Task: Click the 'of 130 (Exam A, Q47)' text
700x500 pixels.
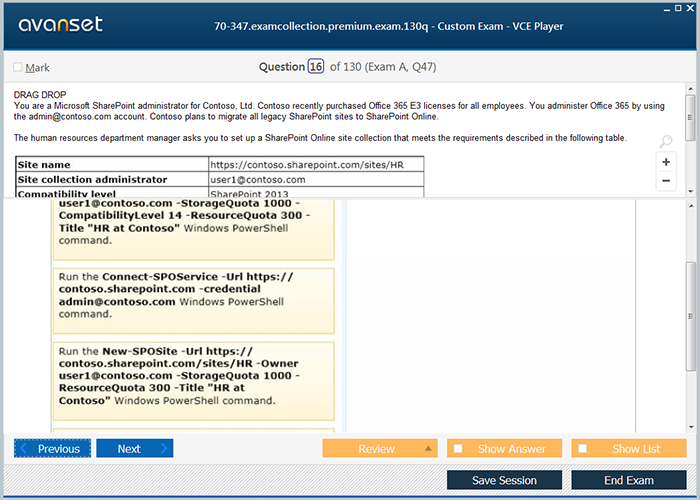Action: [x=383, y=67]
